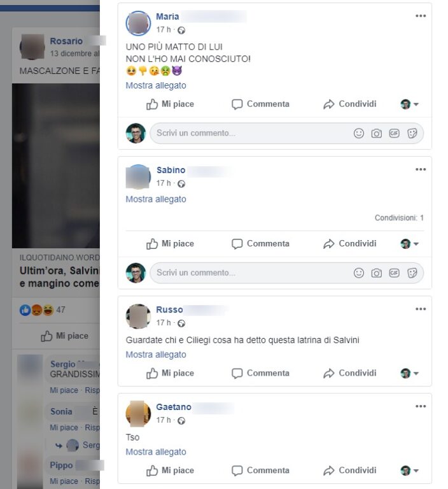The image size is (448, 489).
Task: Toggle Mi piace on Russo's post
Action: (170, 373)
